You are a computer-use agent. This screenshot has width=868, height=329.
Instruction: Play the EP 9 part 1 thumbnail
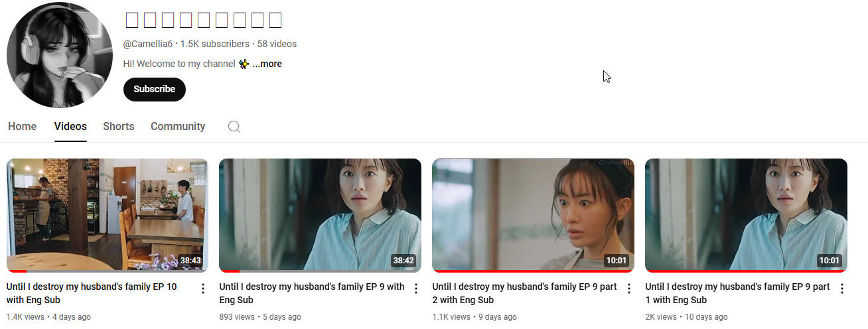click(x=746, y=215)
